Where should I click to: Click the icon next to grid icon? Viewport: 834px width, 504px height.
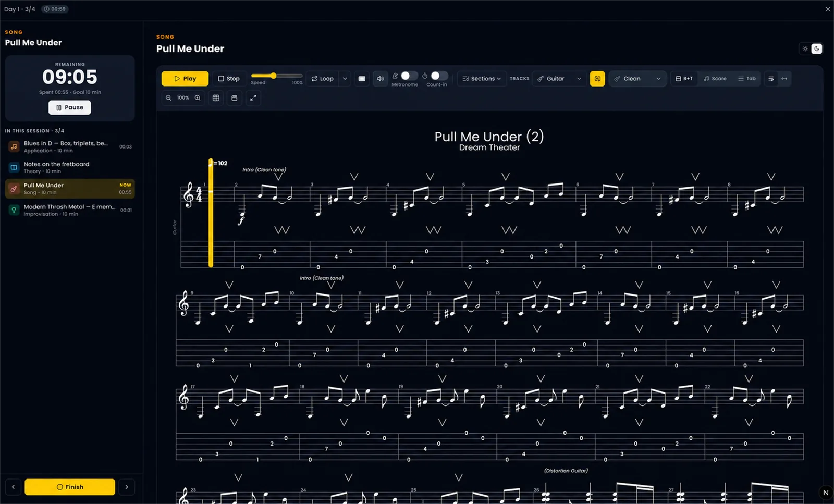[x=235, y=98]
